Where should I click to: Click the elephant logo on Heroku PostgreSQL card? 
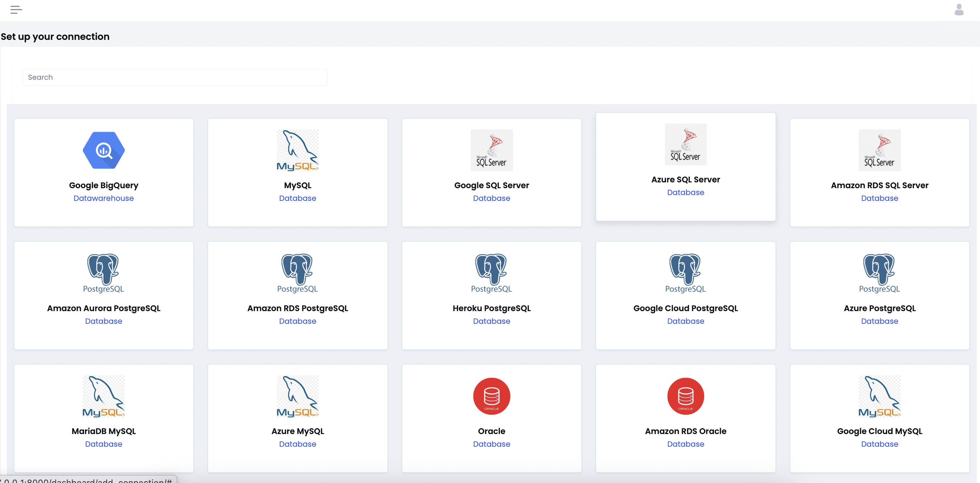click(x=491, y=273)
